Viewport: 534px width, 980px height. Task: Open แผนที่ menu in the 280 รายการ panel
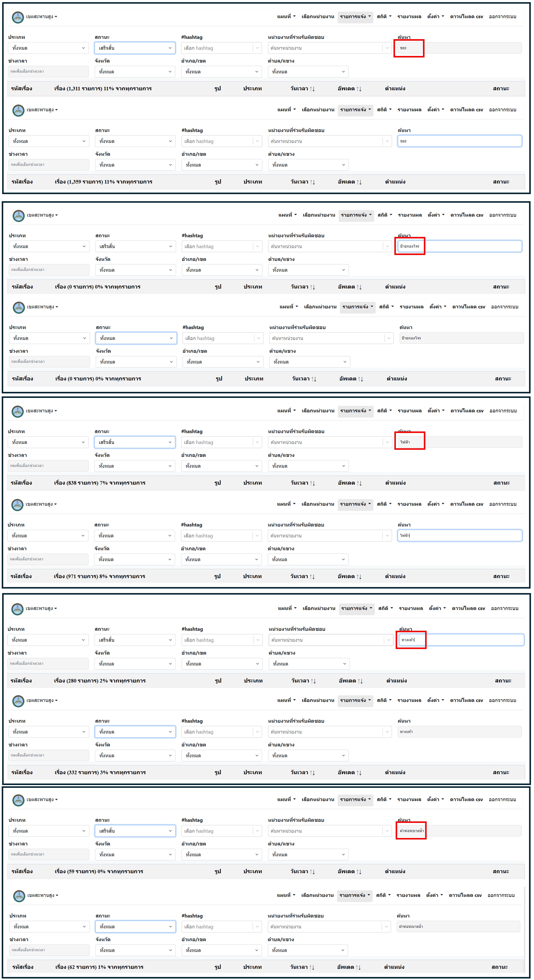(287, 608)
